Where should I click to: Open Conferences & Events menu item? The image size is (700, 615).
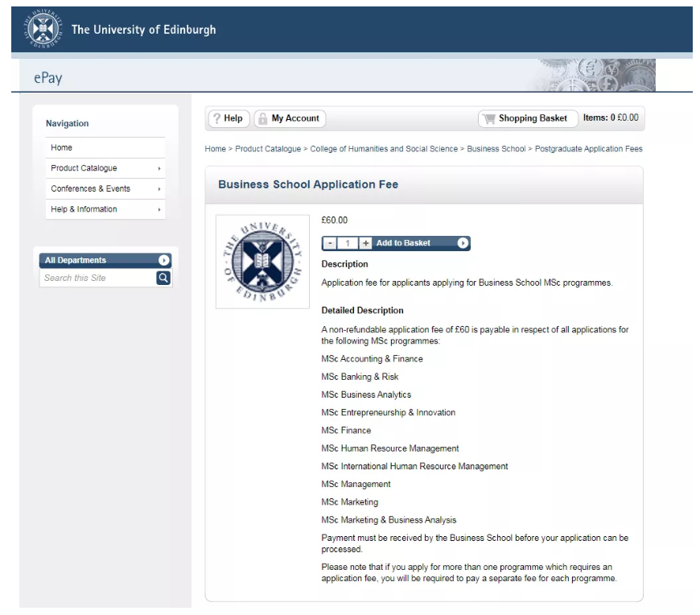pos(105,188)
